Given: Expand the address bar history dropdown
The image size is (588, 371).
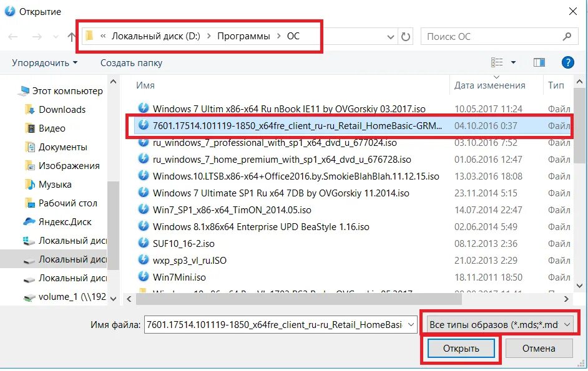Looking at the screenshot, I should point(390,37).
